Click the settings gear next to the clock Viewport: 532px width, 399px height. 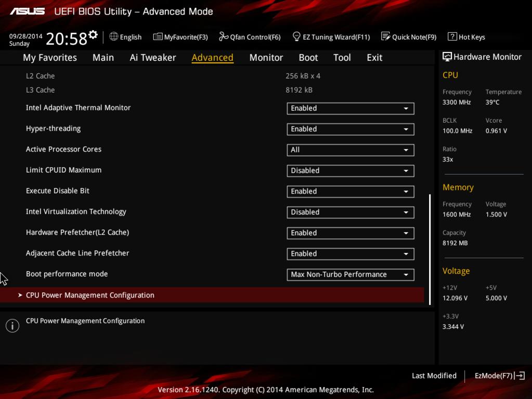point(93,35)
